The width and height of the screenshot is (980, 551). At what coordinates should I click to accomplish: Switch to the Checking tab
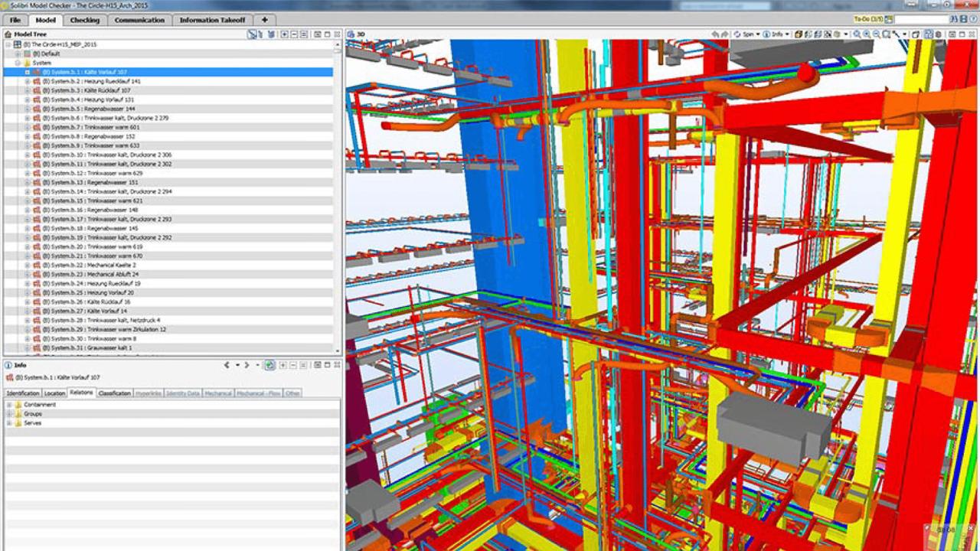coord(85,20)
